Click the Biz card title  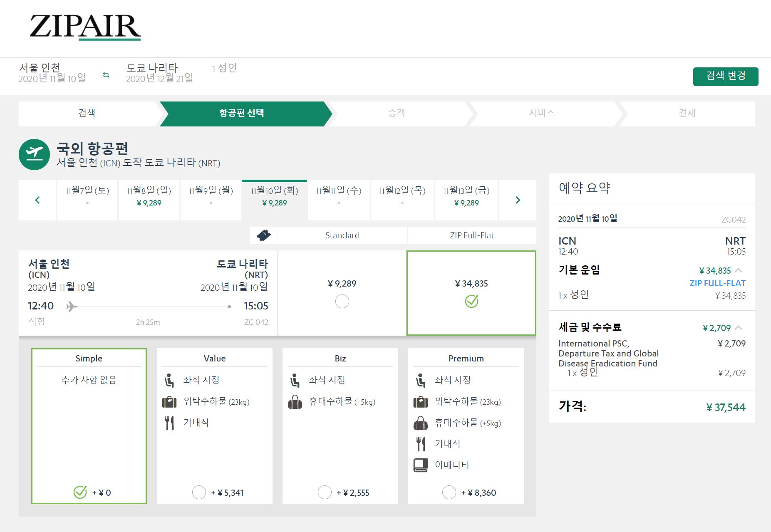(340, 359)
